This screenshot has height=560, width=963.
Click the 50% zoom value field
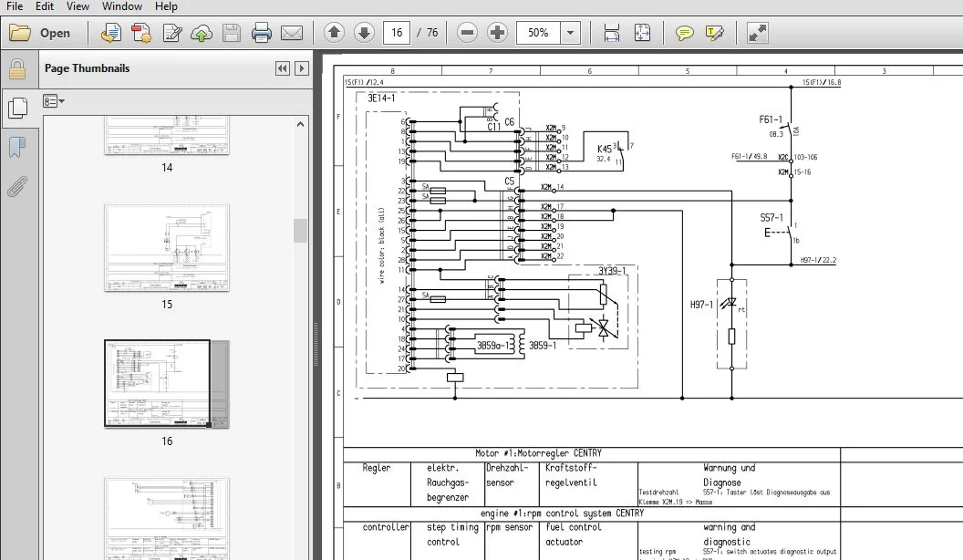click(538, 33)
